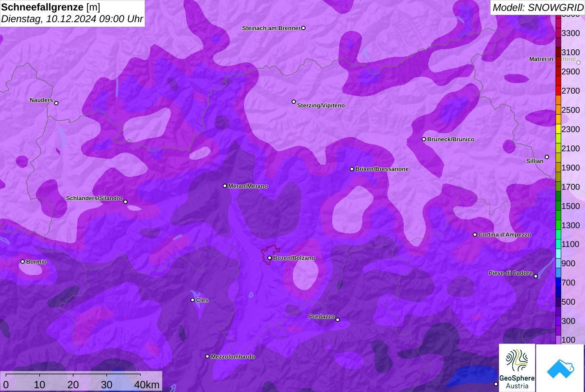This screenshot has height=392, width=585.
Task: Click the green 1500 legend color segment
Action: (x=558, y=206)
